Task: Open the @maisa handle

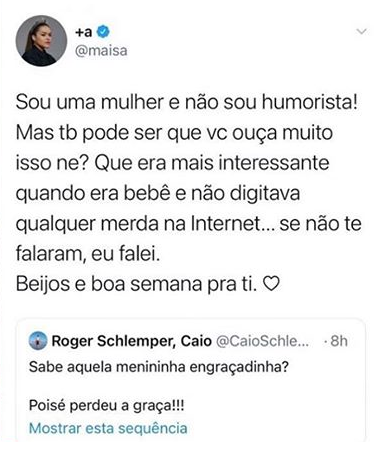Action: [x=101, y=51]
